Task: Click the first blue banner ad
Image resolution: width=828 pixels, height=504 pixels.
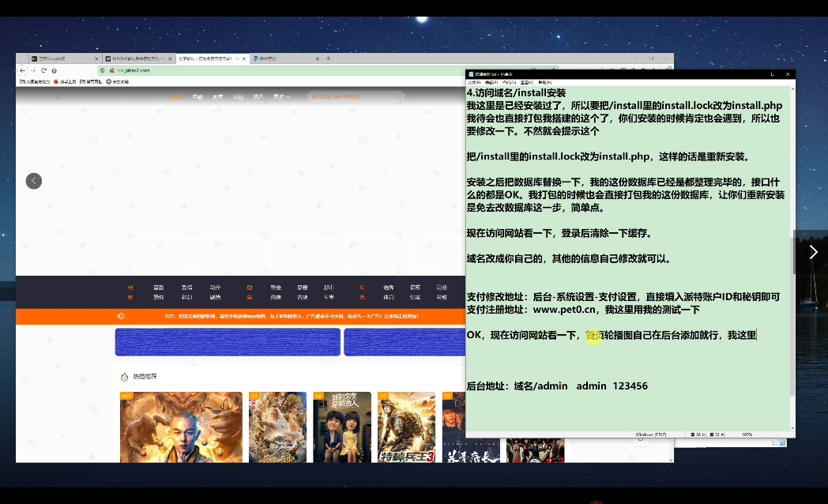Action: pos(228,342)
